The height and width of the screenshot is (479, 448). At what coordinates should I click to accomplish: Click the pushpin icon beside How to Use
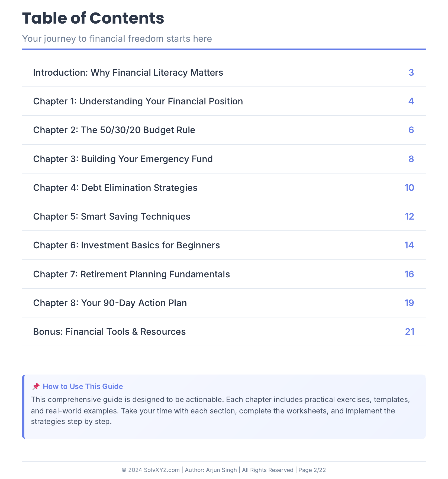36,386
